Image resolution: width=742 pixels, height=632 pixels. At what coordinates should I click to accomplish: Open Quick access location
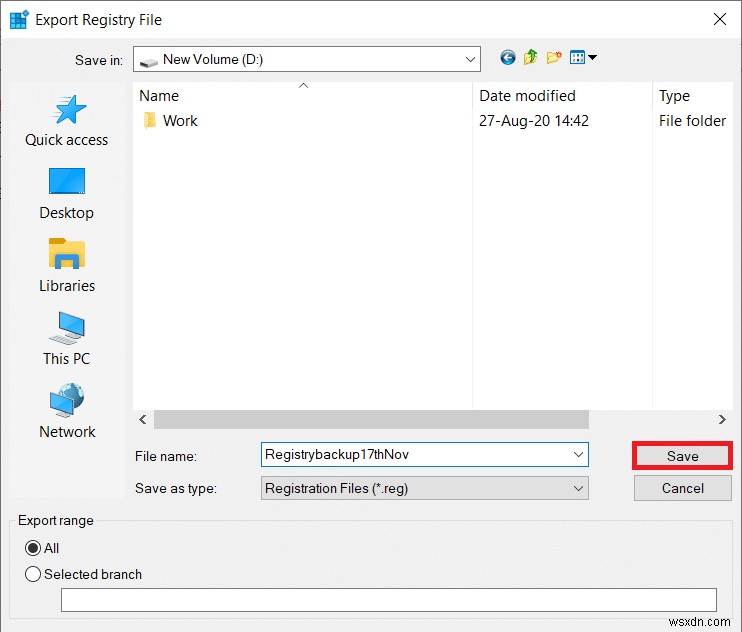tap(67, 121)
